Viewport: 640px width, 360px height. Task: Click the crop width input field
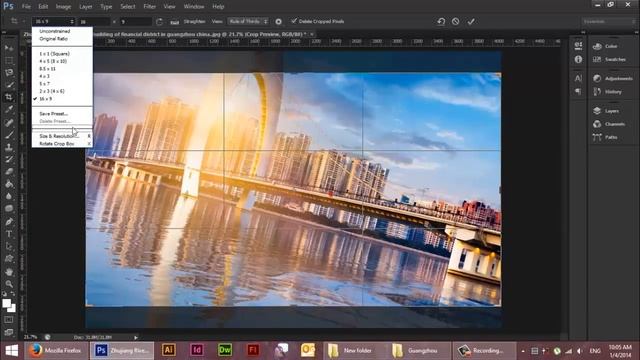(x=94, y=22)
